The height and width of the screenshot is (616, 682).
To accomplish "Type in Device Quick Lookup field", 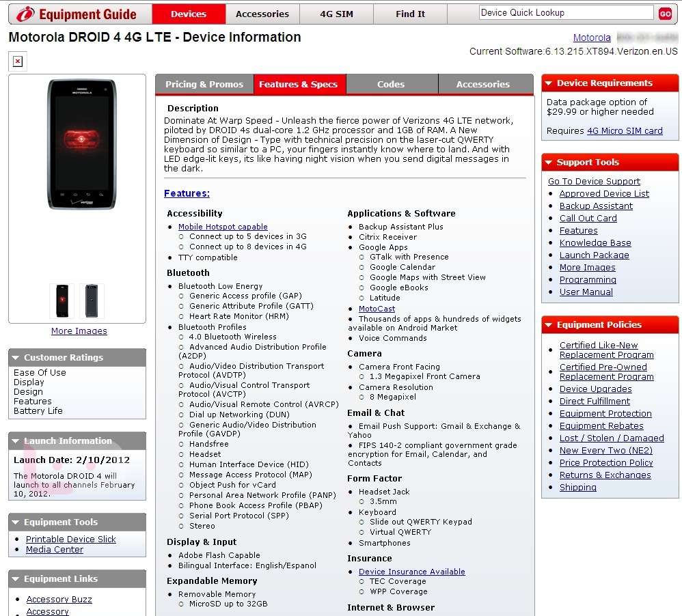I will (x=566, y=13).
